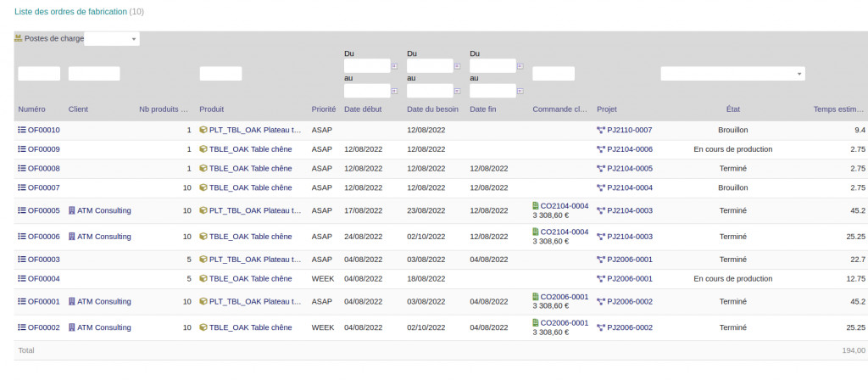The image size is (868, 380).
Task: Open the calendar picker for Date début 'Du'
Action: tap(394, 66)
